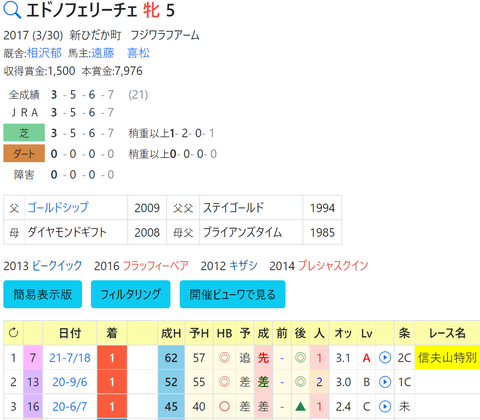The image size is (480, 420).
Task: Open owner link 喜松
Action: point(138,53)
